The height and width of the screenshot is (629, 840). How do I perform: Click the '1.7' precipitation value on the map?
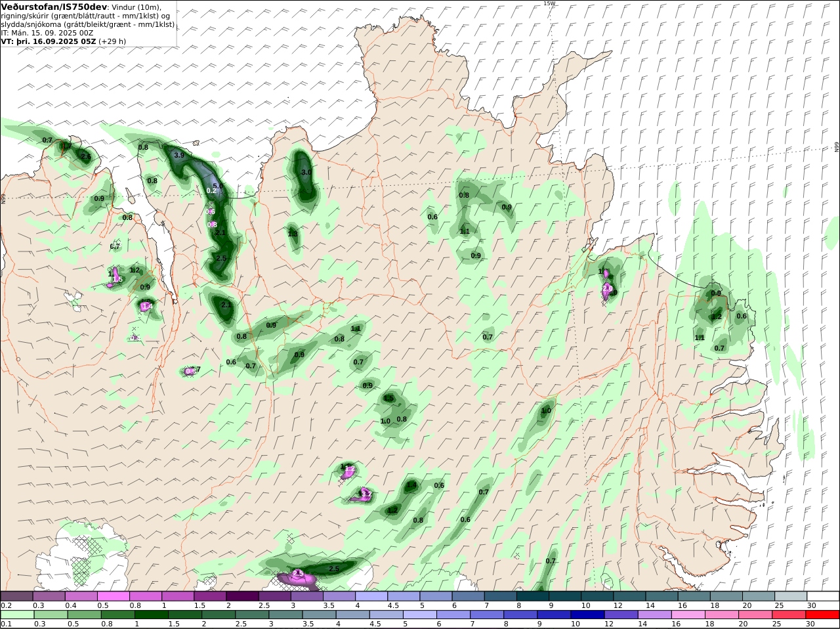click(x=66, y=146)
